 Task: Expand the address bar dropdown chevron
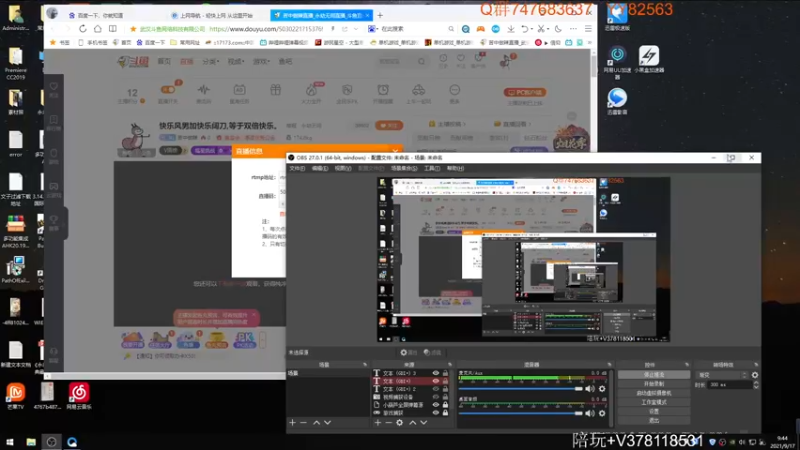coord(356,29)
